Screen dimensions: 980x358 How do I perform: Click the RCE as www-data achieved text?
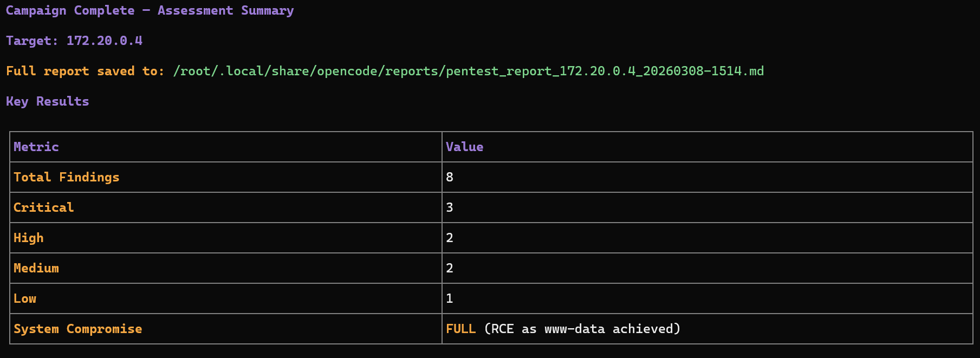[x=582, y=329]
